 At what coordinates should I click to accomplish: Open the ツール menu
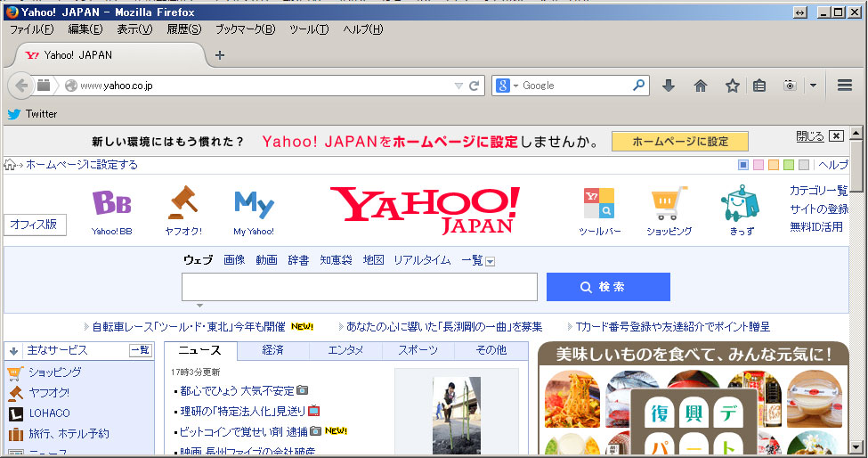(x=309, y=29)
